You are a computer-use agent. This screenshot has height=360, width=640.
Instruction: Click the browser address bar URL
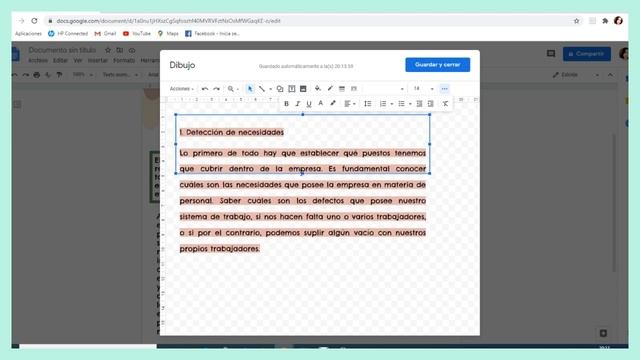click(x=169, y=21)
